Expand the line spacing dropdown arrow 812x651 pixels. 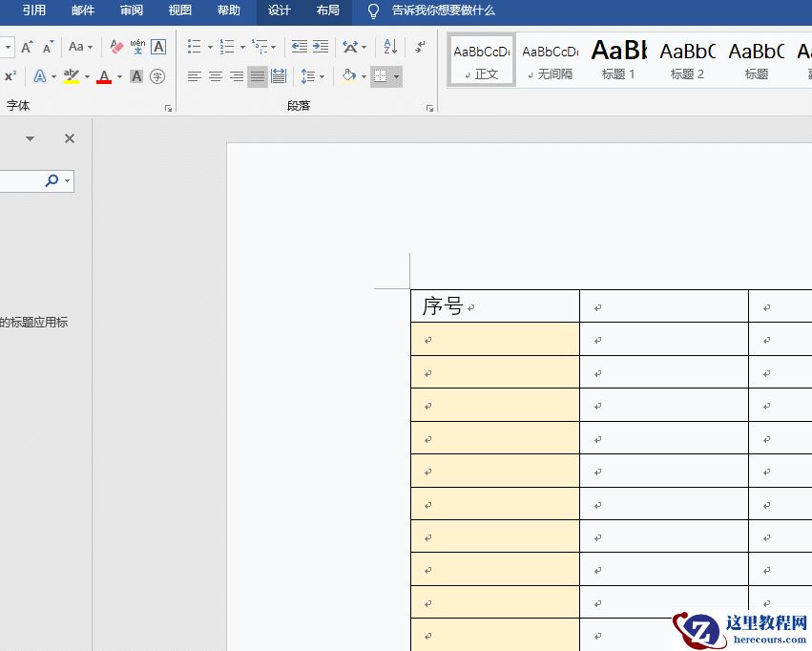click(323, 77)
